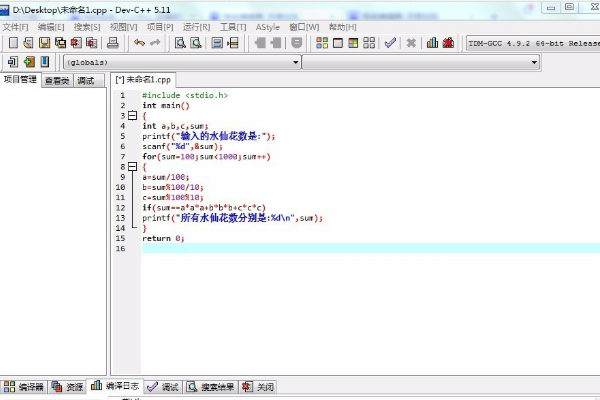Open the 视图[V] menu
Screen dimensions: 600x400
tap(123, 27)
